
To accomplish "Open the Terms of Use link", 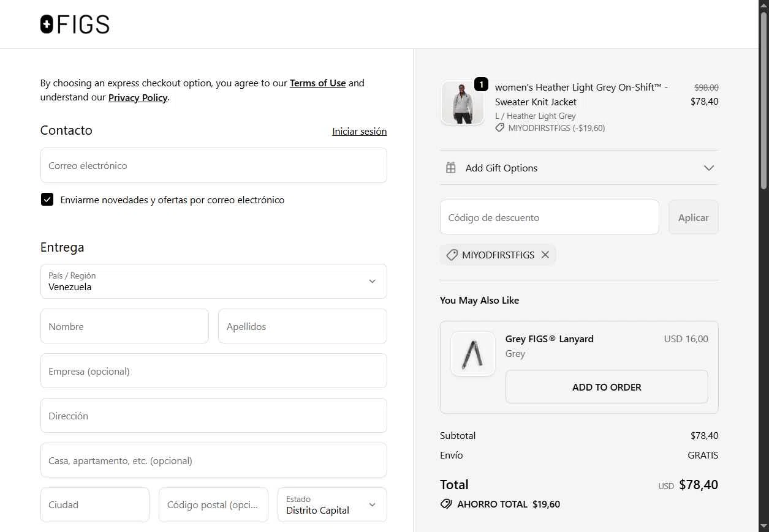I will [317, 83].
